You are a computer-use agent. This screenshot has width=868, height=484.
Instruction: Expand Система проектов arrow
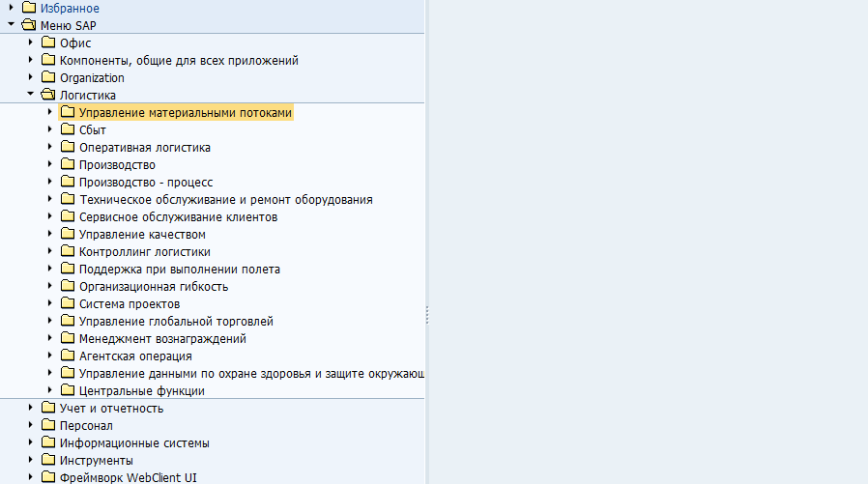[50, 303]
